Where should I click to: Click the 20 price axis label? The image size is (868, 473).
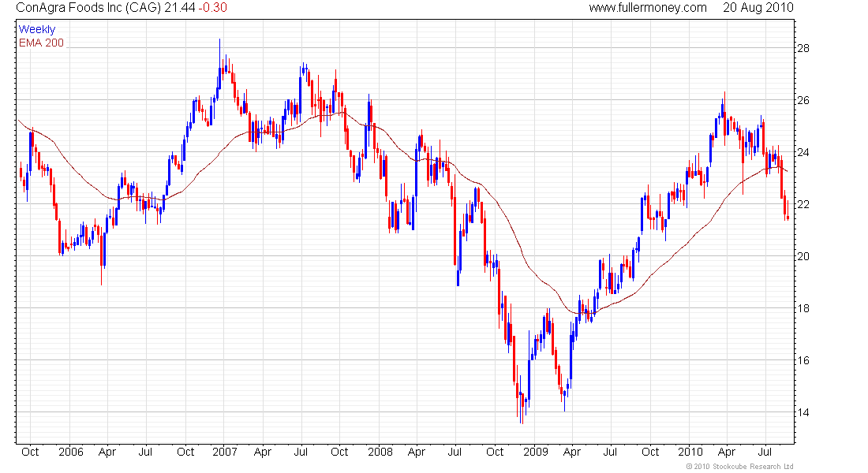(x=803, y=256)
